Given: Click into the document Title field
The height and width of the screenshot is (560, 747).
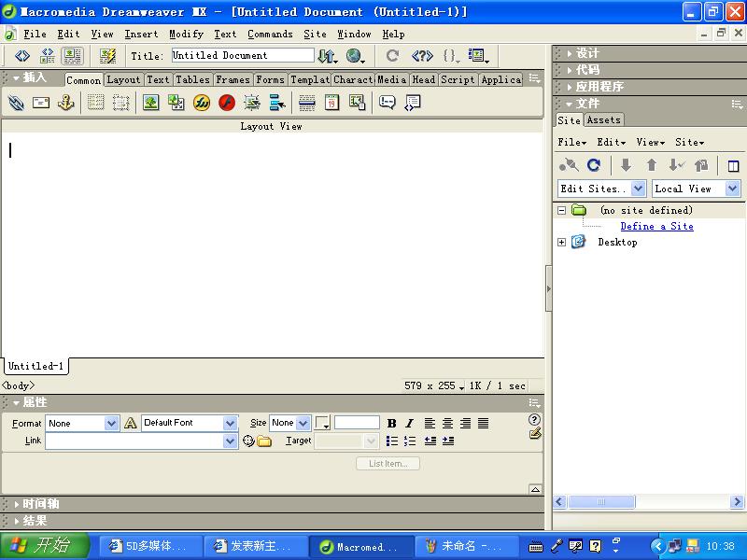Looking at the screenshot, I should point(242,56).
